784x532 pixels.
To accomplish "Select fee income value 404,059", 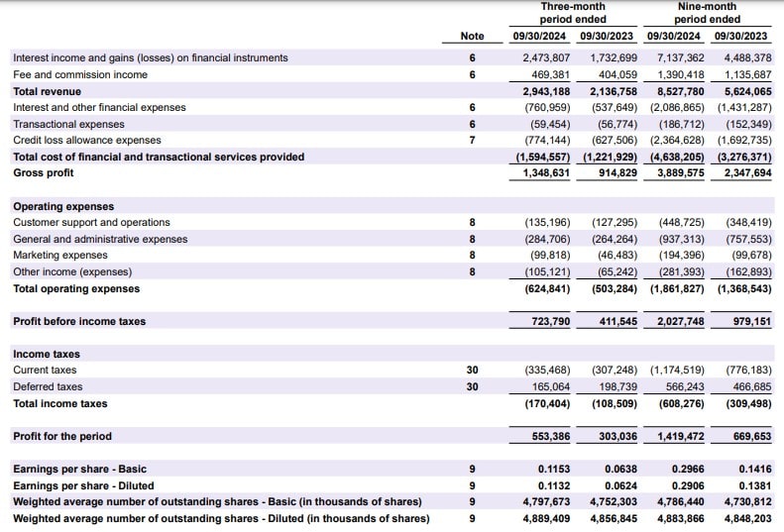I will [x=618, y=75].
